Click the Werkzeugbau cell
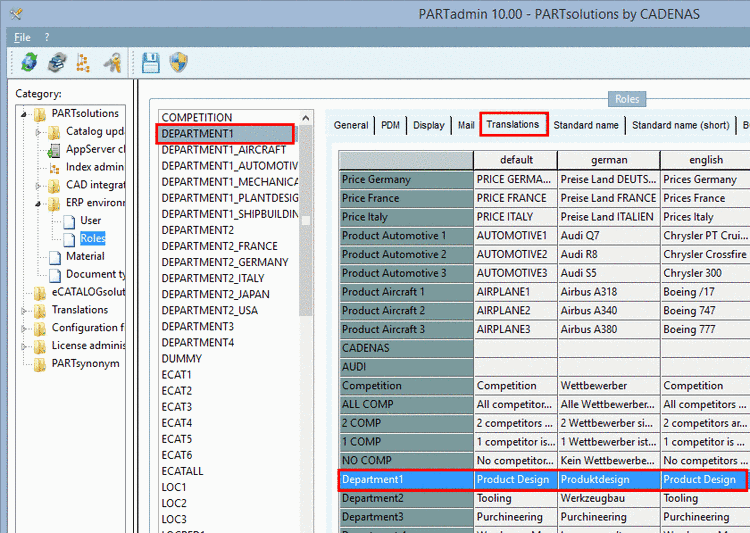Image resolution: width=750 pixels, height=533 pixels. (609, 498)
